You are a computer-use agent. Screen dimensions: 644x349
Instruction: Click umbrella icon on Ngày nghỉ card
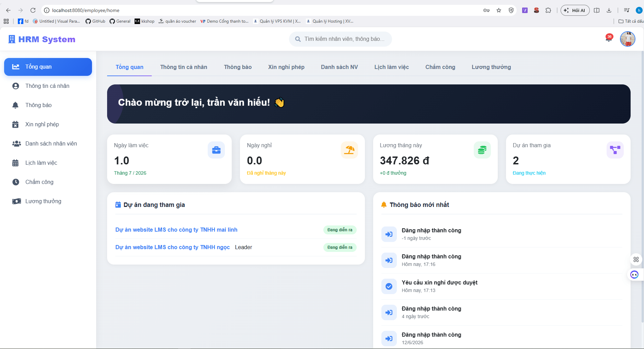[x=349, y=150]
